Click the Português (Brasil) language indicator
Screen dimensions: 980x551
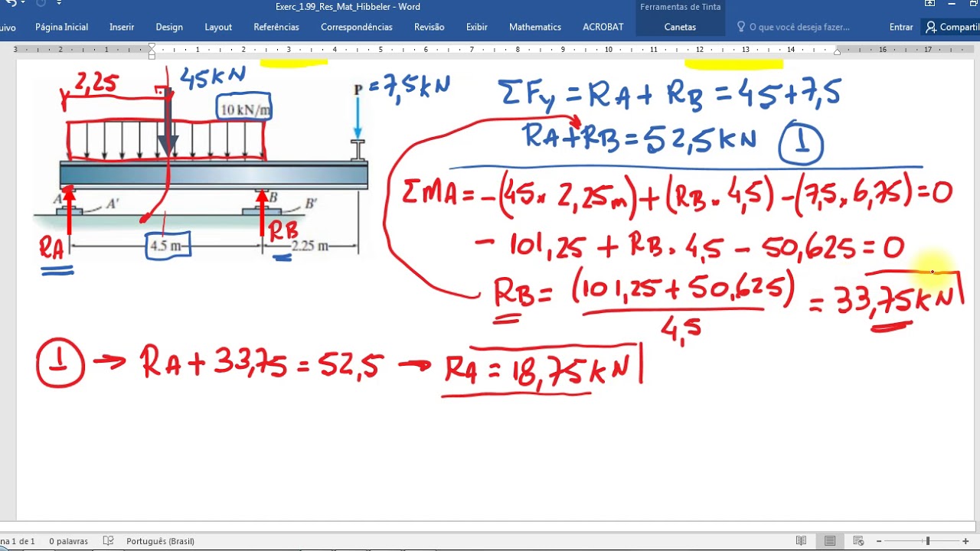[160, 541]
